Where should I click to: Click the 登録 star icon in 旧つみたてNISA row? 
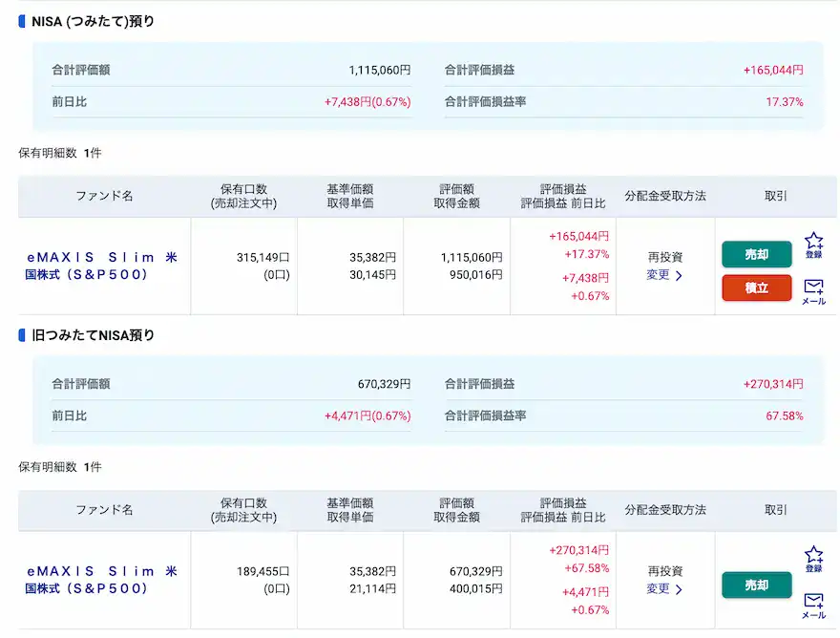pos(813,559)
